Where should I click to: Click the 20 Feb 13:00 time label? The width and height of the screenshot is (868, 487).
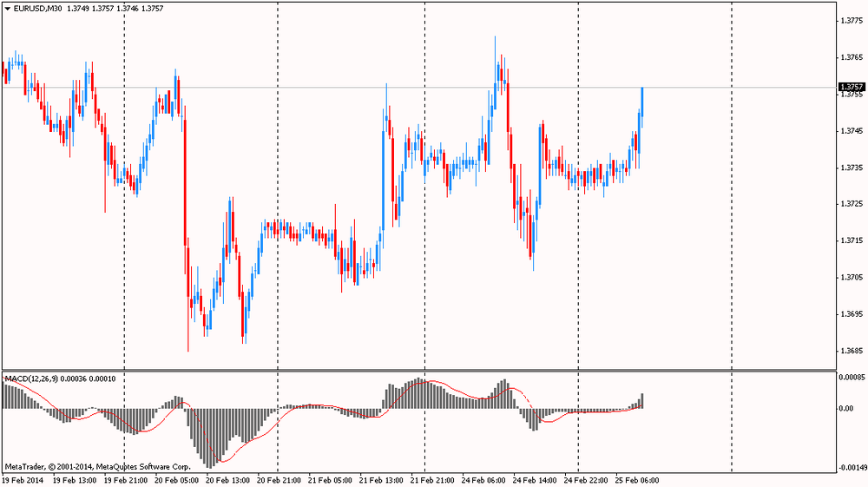click(228, 479)
